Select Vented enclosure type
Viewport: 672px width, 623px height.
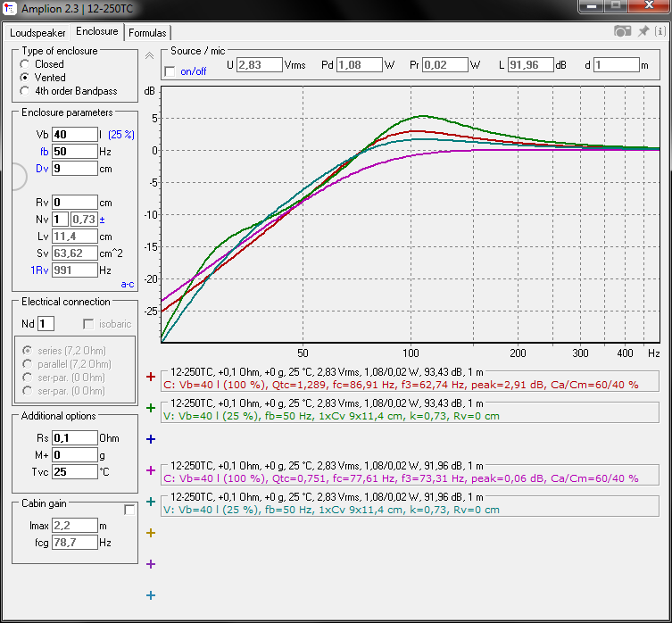pyautogui.click(x=25, y=78)
